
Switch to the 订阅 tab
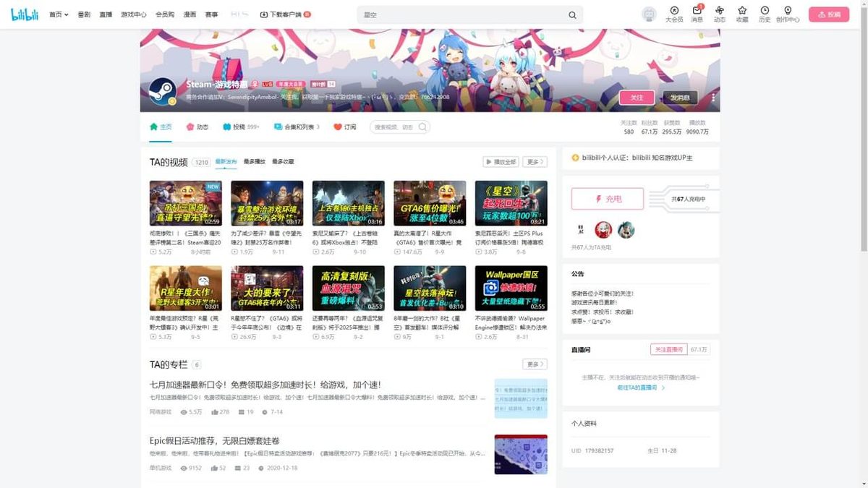click(345, 127)
